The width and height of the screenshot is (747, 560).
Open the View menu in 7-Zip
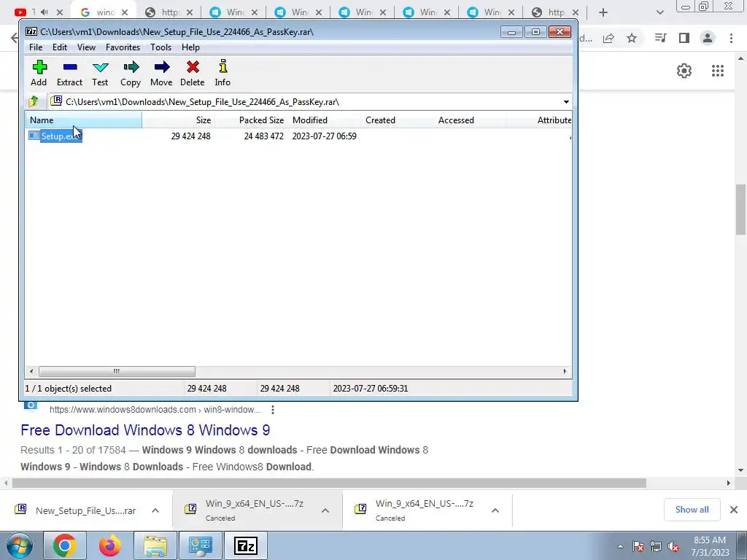[86, 47]
